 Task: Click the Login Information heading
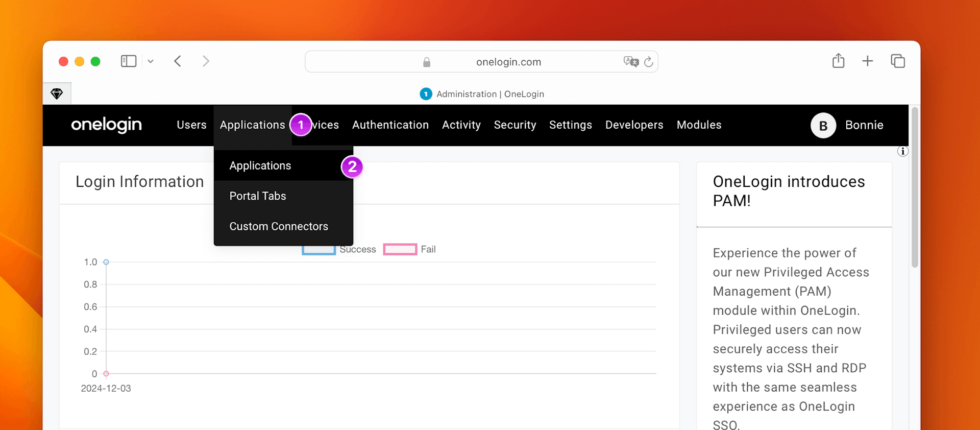point(140,182)
